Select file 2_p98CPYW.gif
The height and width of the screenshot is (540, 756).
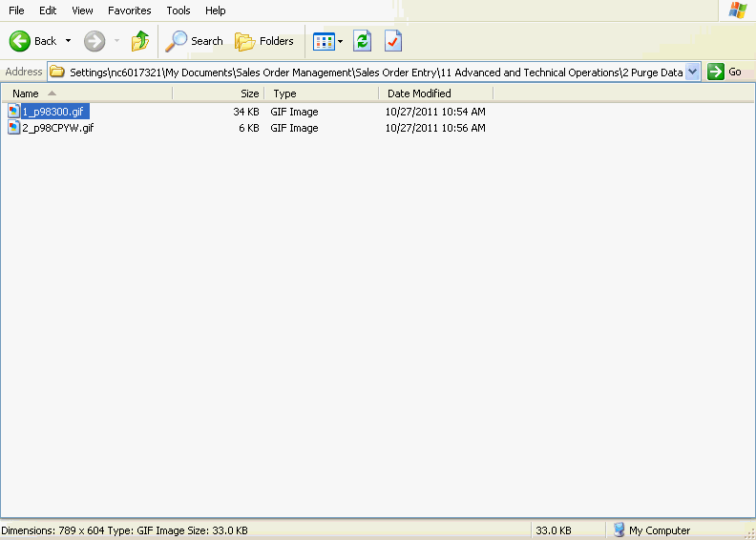pyautogui.click(x=58, y=128)
